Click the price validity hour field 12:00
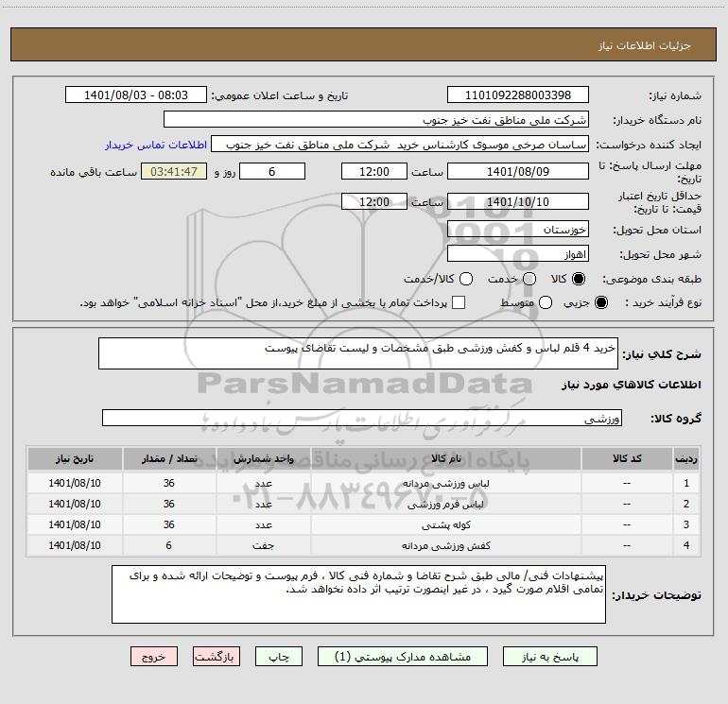This screenshot has height=704, width=728. tap(374, 201)
